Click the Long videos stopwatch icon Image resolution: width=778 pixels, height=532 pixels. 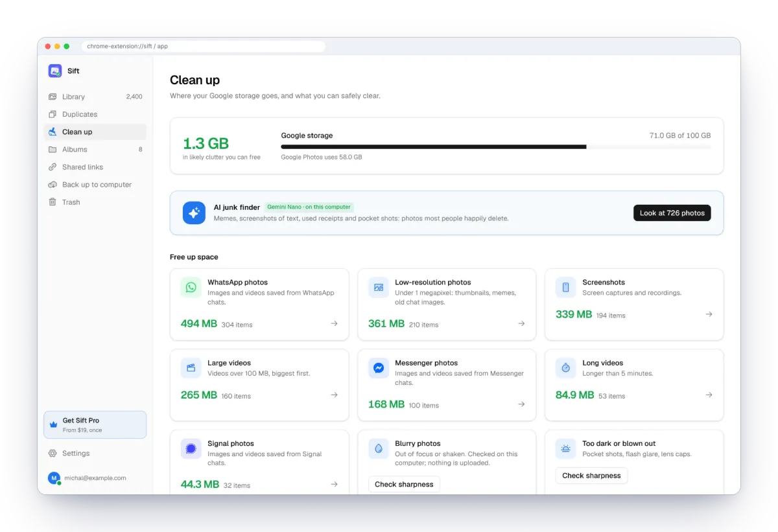(566, 368)
